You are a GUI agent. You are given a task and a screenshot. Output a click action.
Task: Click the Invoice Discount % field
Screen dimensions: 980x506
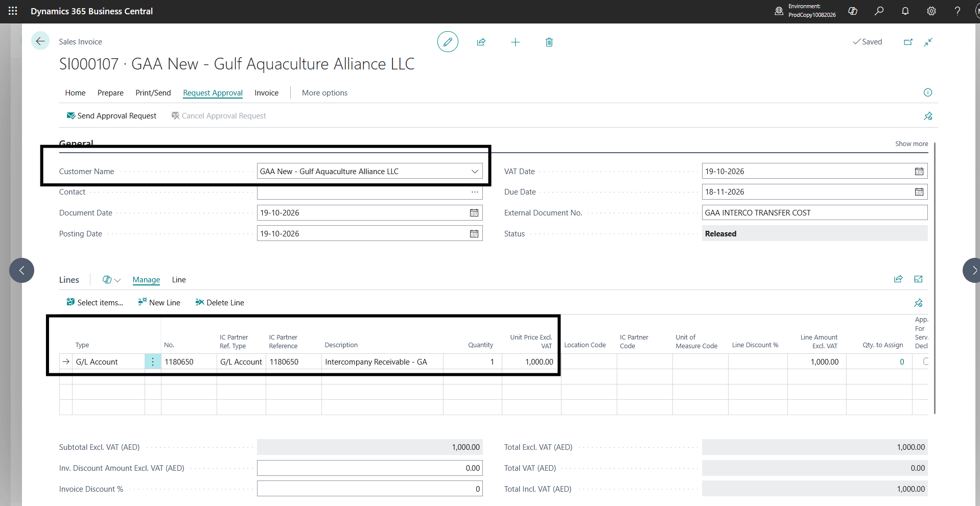point(369,489)
